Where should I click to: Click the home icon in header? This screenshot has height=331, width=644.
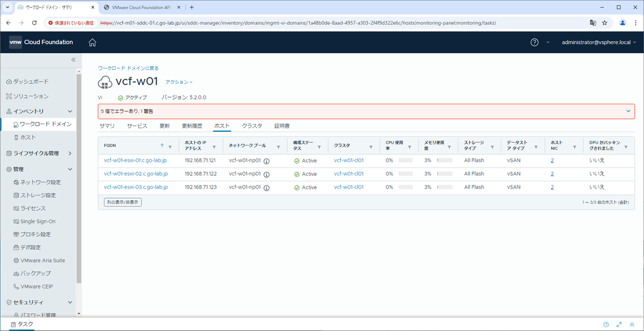[x=92, y=42]
